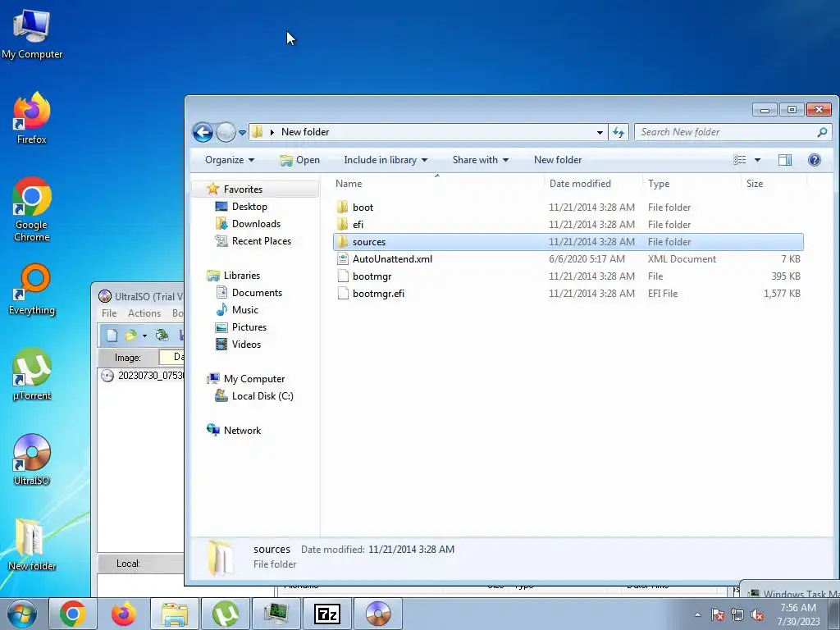840x630 pixels.
Task: Open Task Manager taskbar button
Action: [276, 614]
